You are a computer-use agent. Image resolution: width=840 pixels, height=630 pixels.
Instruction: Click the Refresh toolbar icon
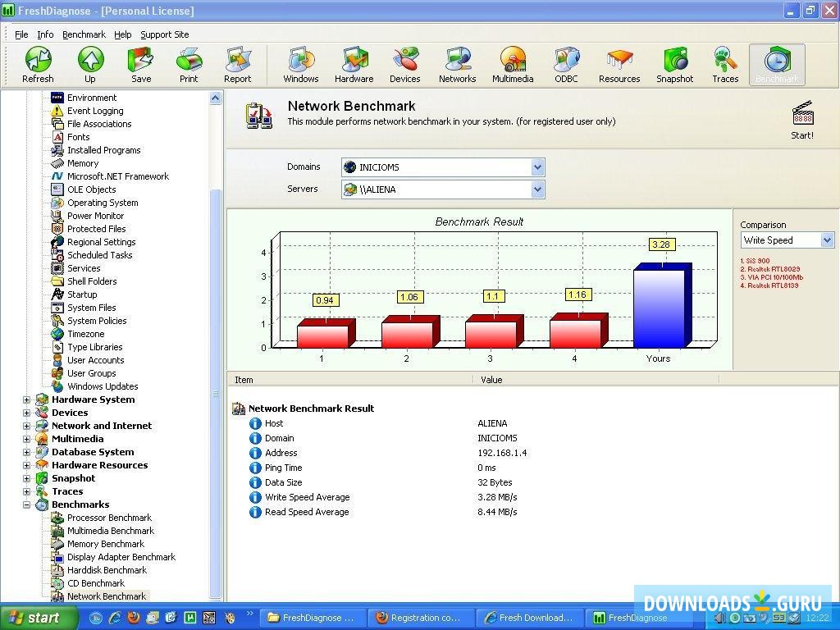[x=38, y=64]
